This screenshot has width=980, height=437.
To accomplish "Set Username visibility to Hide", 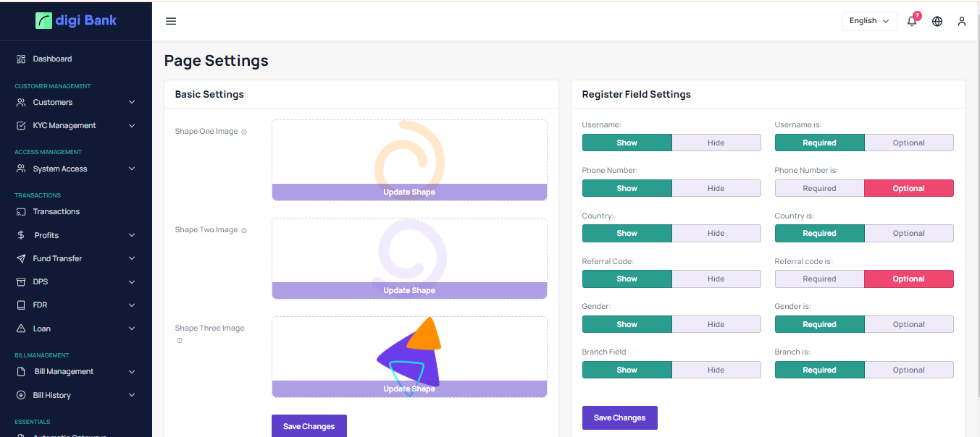I will coord(716,143).
